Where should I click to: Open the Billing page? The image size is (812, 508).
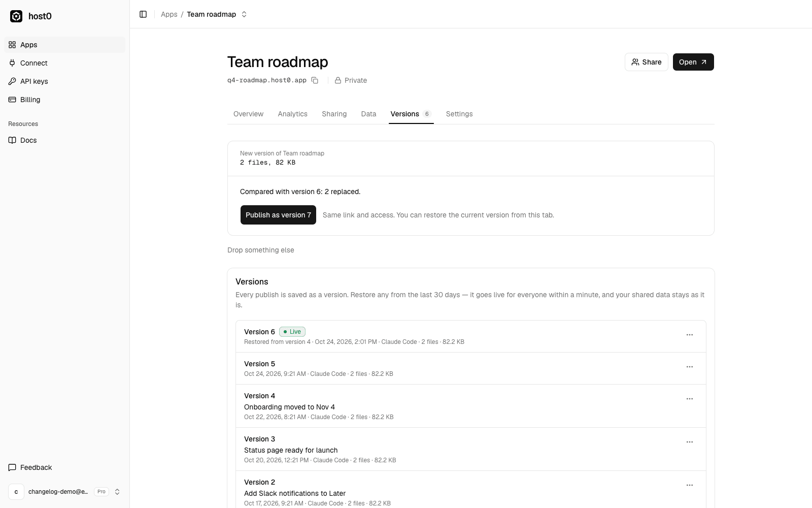click(64, 100)
